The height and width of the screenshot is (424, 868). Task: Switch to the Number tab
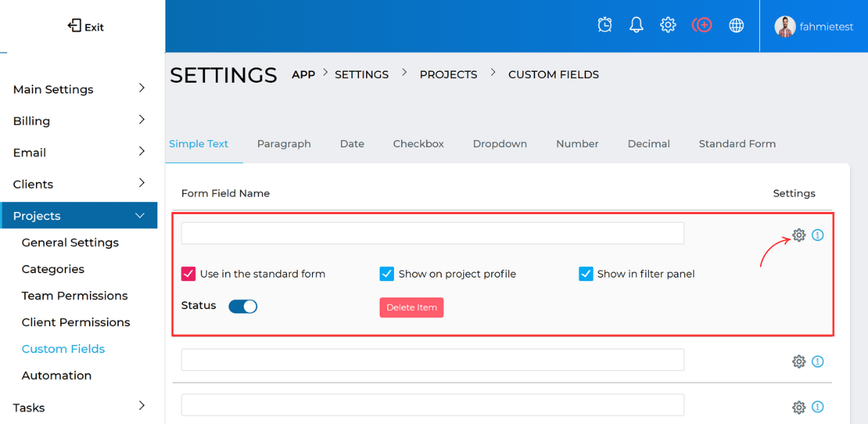pyautogui.click(x=577, y=144)
